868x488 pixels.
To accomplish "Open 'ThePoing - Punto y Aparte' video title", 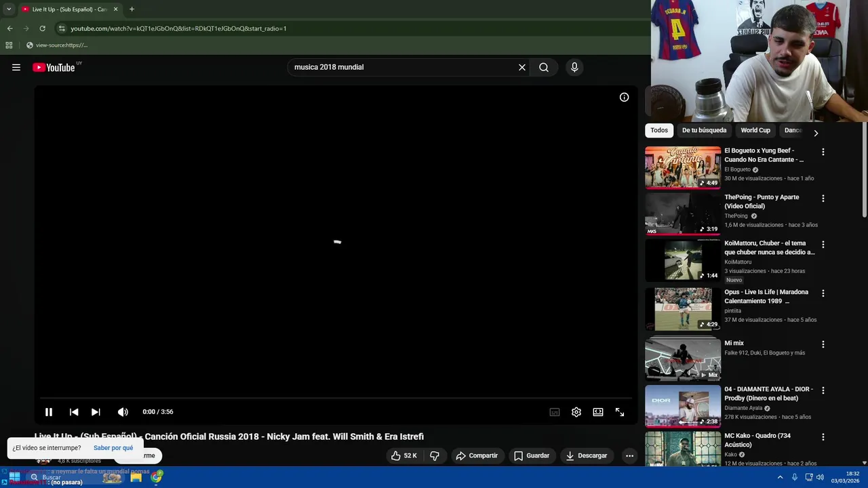I will click(762, 201).
